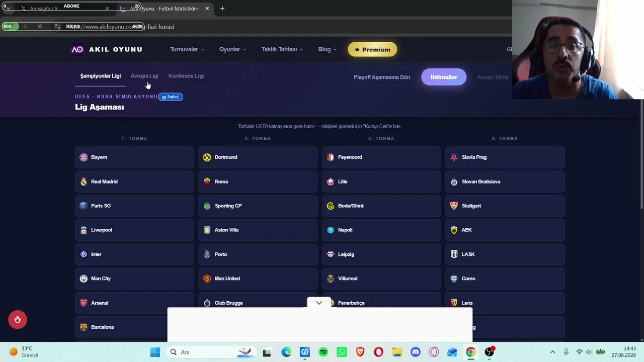Click the Man City club crest
Image resolution: width=644 pixels, height=362 pixels.
pyautogui.click(x=84, y=279)
